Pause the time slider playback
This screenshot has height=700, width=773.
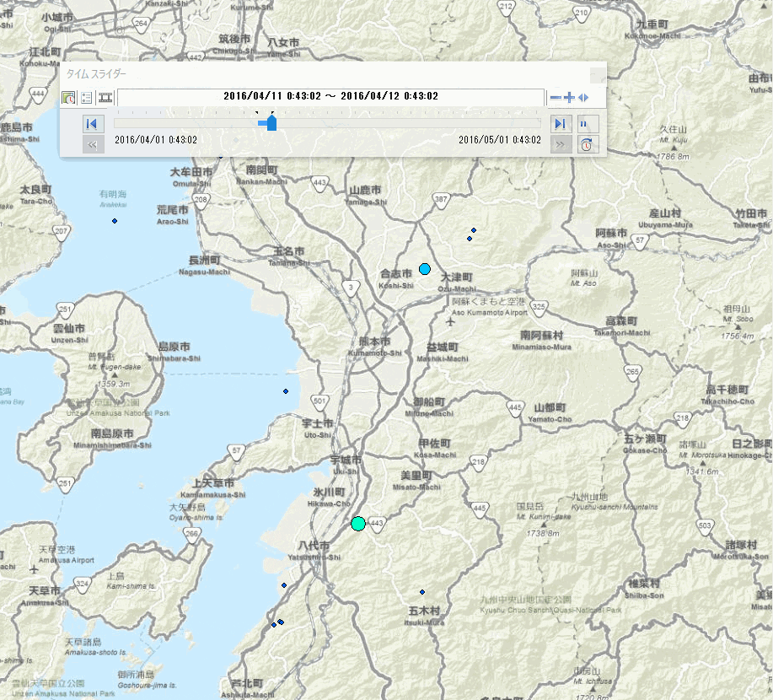[x=587, y=124]
